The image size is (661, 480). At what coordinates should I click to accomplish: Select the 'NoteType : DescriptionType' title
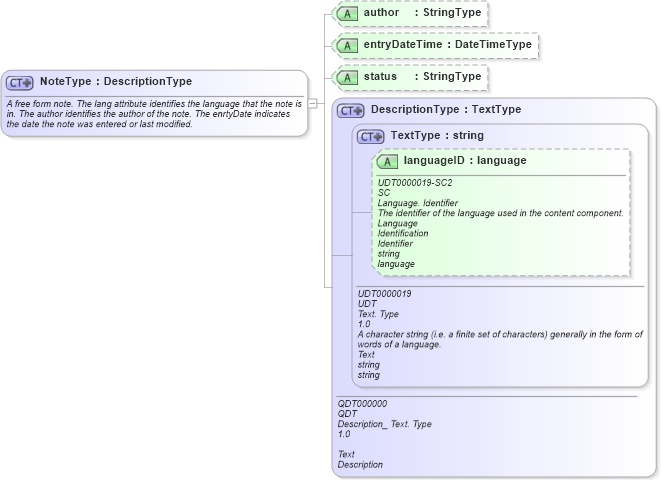click(x=116, y=81)
